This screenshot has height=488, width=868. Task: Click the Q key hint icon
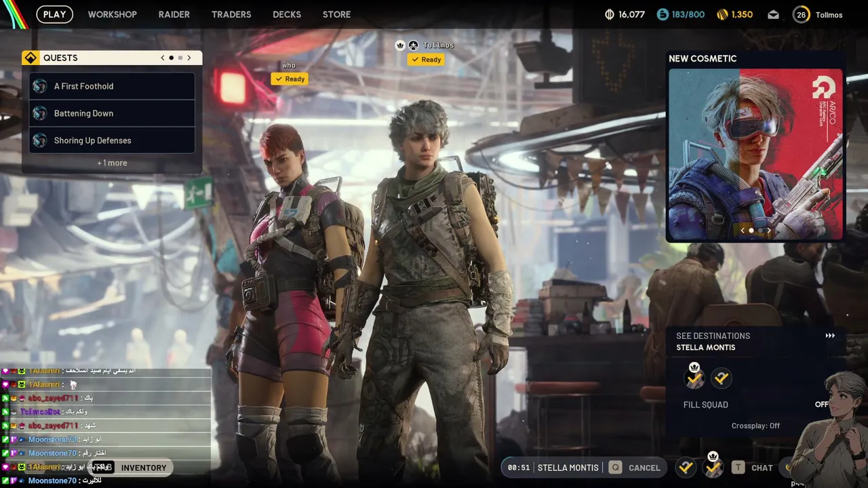[x=615, y=467]
